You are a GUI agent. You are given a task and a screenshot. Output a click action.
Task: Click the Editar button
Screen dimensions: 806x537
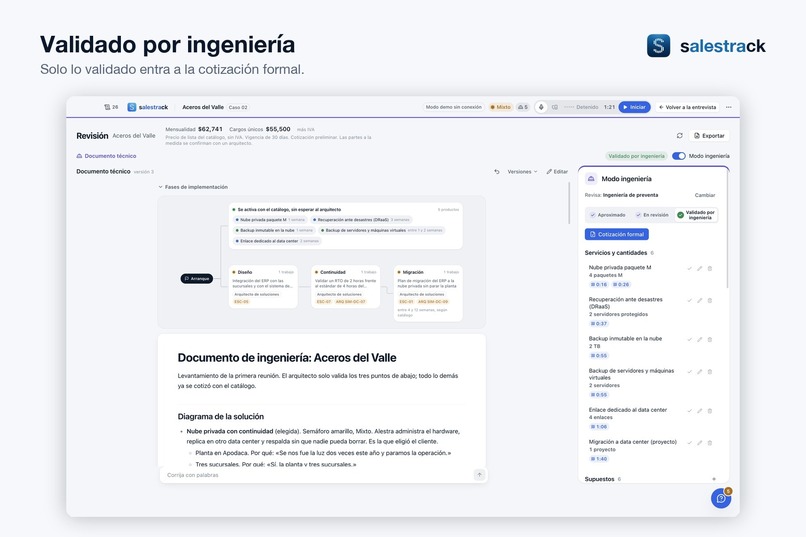point(557,172)
